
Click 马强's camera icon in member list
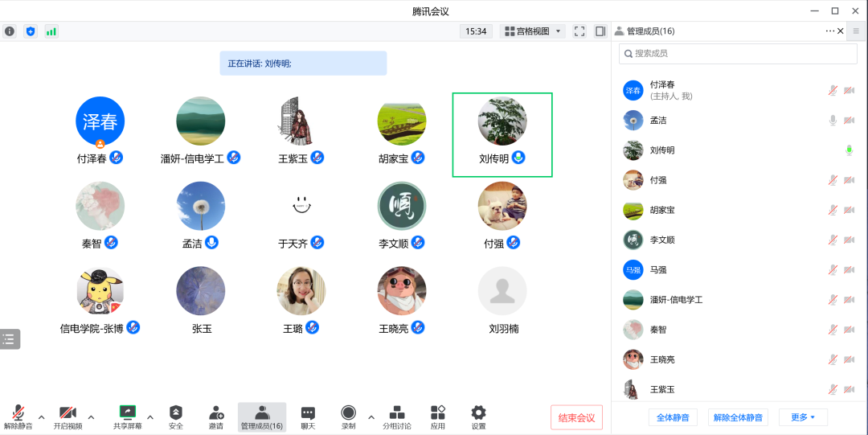tap(850, 270)
